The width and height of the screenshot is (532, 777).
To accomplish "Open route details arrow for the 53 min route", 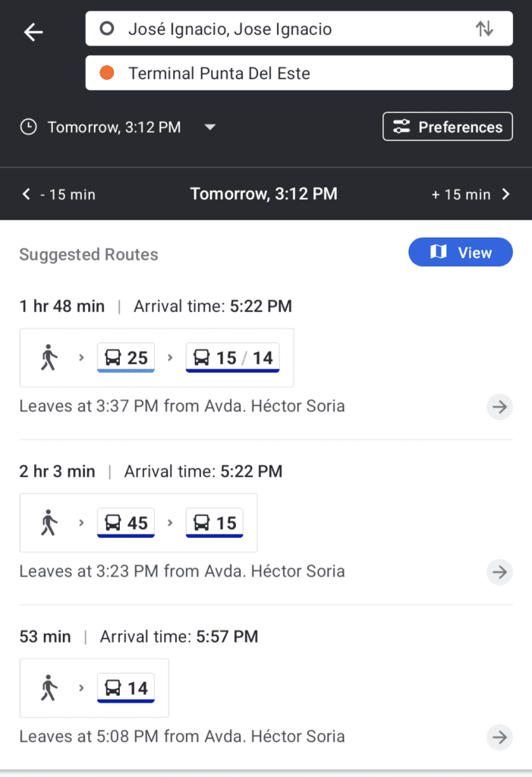I will pos(499,737).
